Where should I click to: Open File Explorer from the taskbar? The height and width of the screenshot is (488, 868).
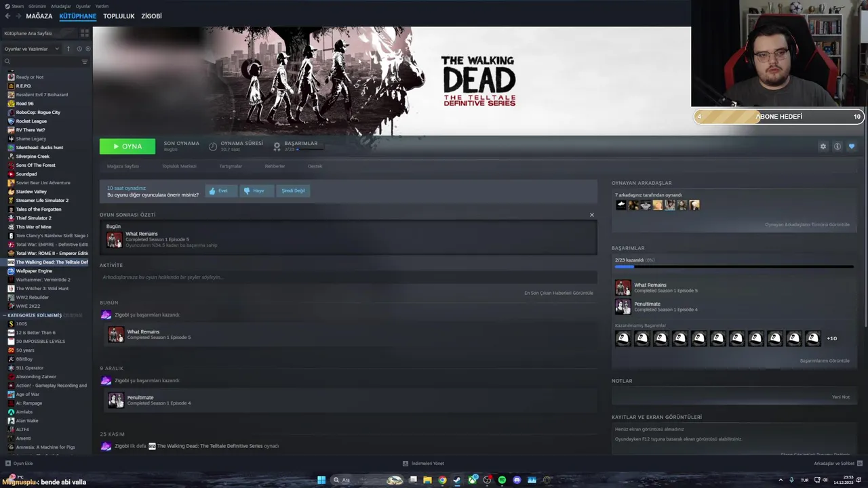[427, 480]
